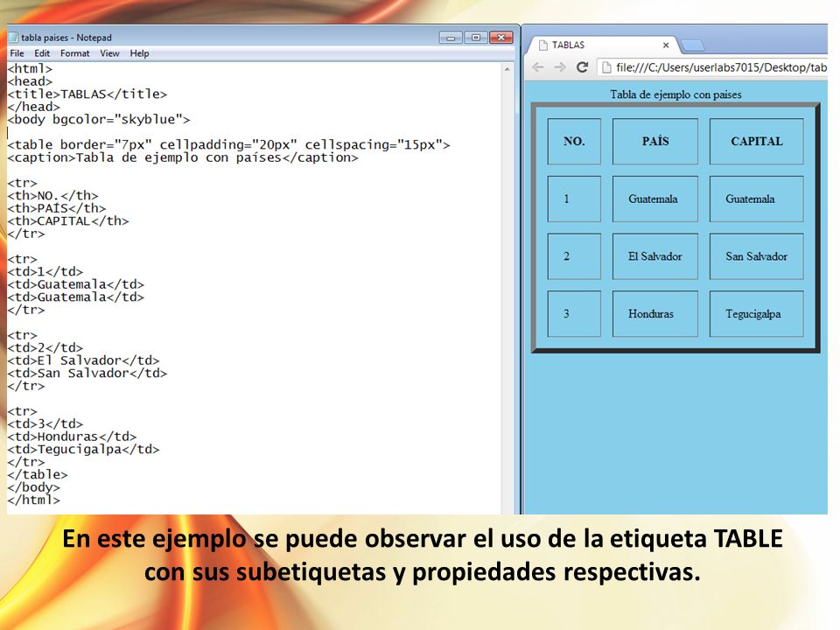
Task: Click the </body> closing tag line
Action: click(x=34, y=487)
